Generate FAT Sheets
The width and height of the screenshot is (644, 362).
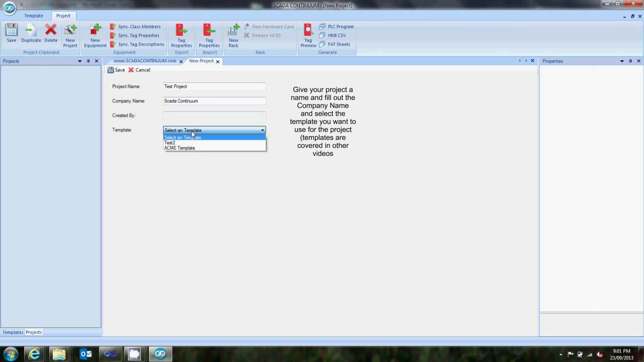pyautogui.click(x=335, y=44)
